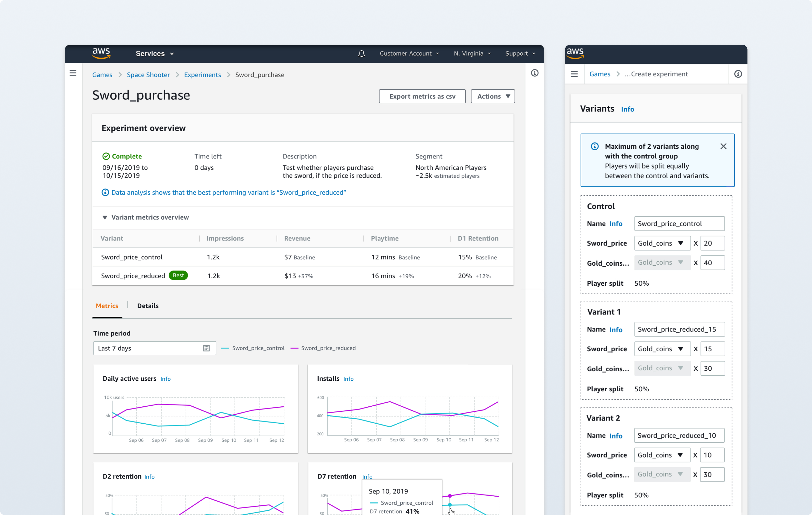Click the green Complete status icon
Screen dimensions: 812x515
tap(106, 156)
